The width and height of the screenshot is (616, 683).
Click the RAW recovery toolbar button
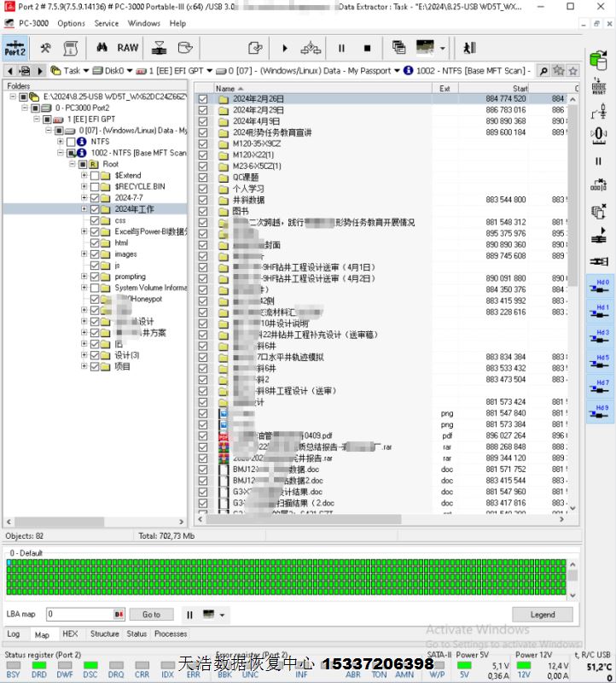(x=128, y=48)
